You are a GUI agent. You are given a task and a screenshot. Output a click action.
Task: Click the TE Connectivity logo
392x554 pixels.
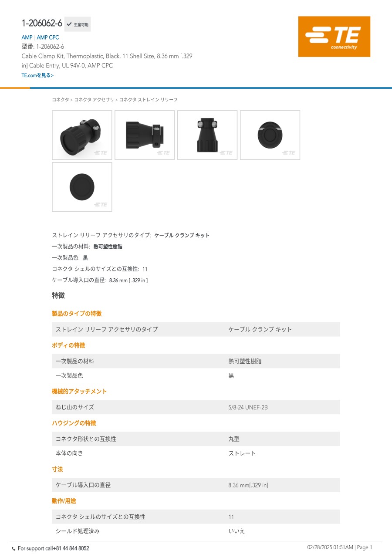334,37
